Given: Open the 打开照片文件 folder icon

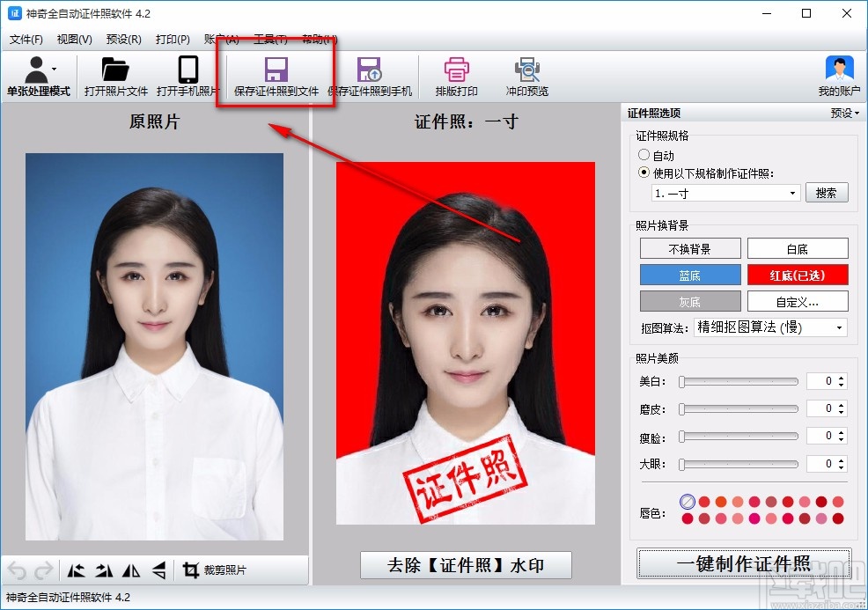Looking at the screenshot, I should pos(115,70).
